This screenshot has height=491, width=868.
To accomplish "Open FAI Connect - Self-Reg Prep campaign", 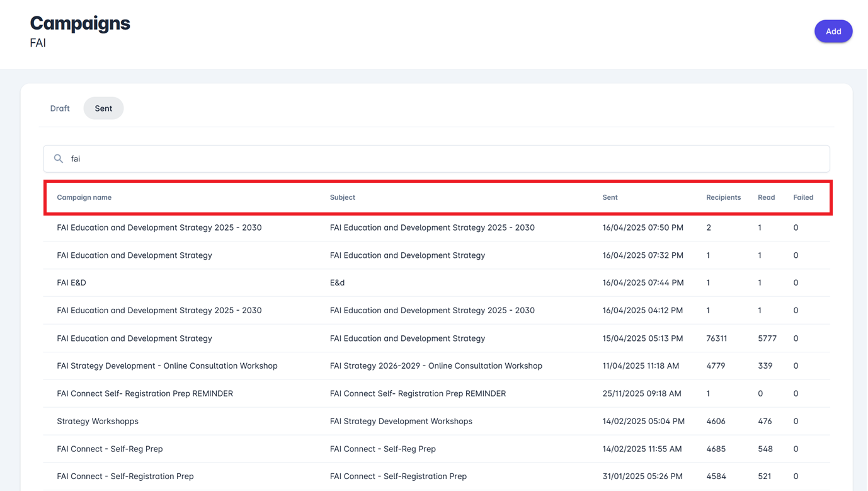I will (x=110, y=449).
